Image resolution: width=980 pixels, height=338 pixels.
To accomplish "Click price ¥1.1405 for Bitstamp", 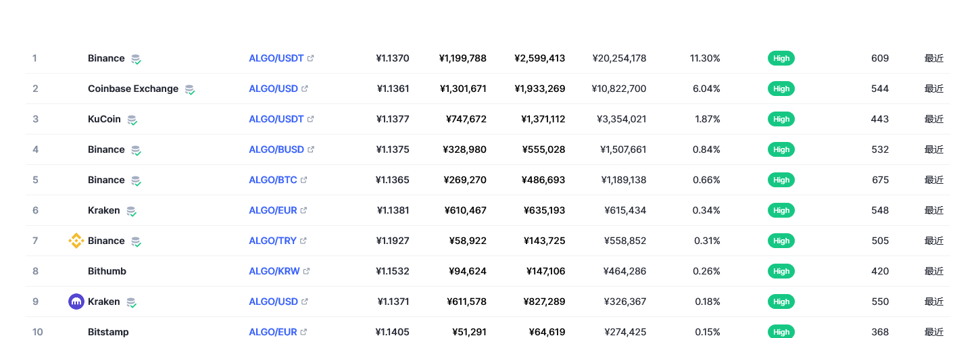I will point(393,332).
